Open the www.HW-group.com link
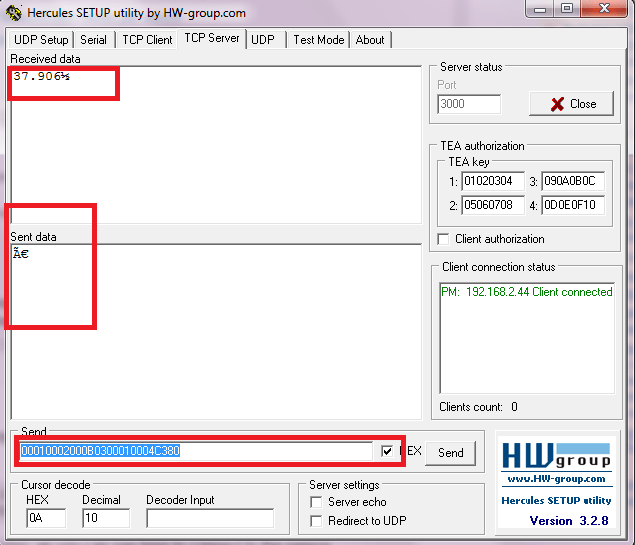Screen dimensions: 635x545 click(x=556, y=479)
